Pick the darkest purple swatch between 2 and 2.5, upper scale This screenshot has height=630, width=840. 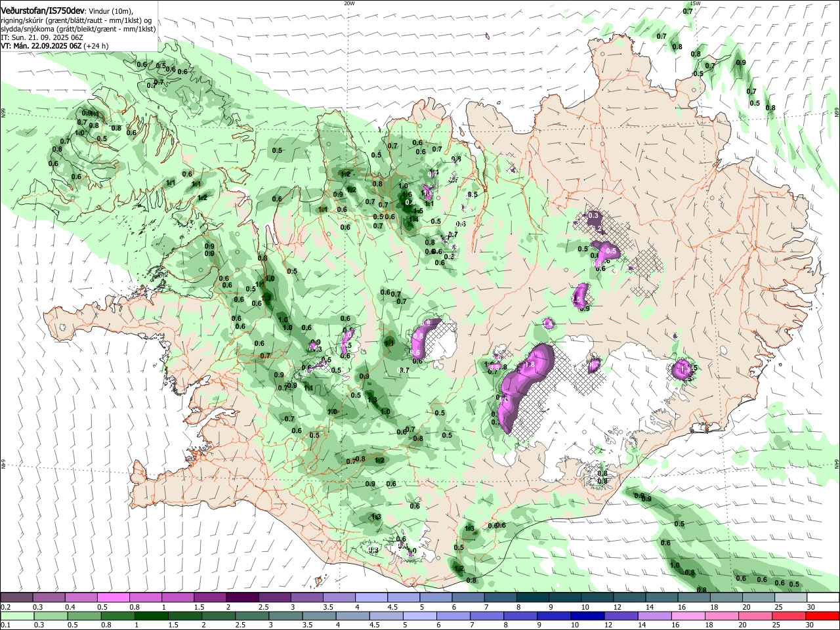(x=241, y=597)
